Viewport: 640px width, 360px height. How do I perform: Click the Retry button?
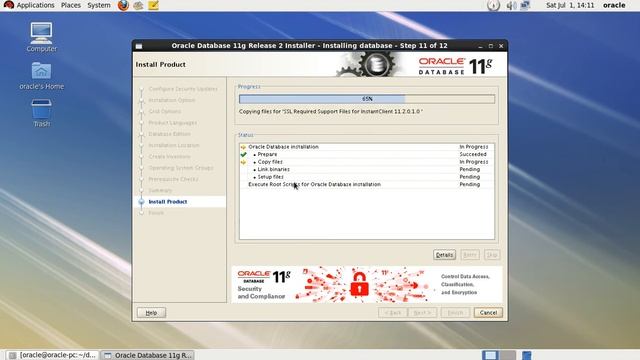click(470, 255)
